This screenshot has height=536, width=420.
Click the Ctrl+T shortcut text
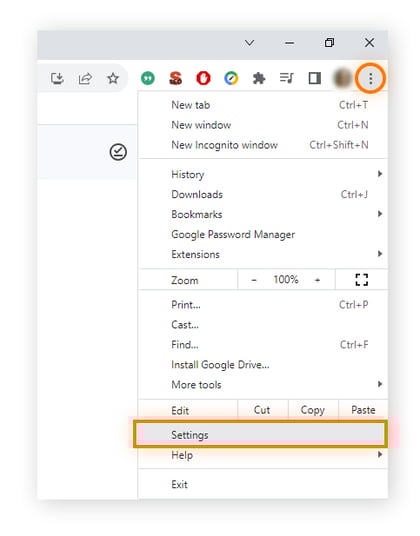(x=353, y=105)
